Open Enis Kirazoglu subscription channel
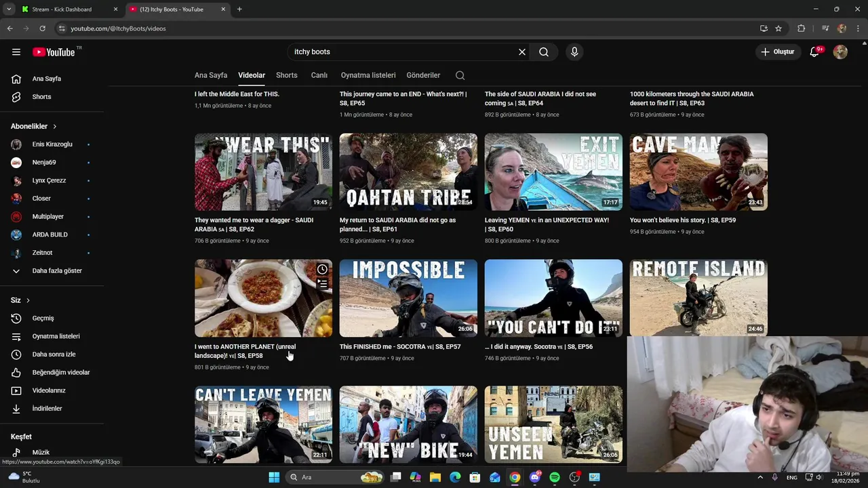Image resolution: width=868 pixels, height=488 pixels. pos(52,144)
